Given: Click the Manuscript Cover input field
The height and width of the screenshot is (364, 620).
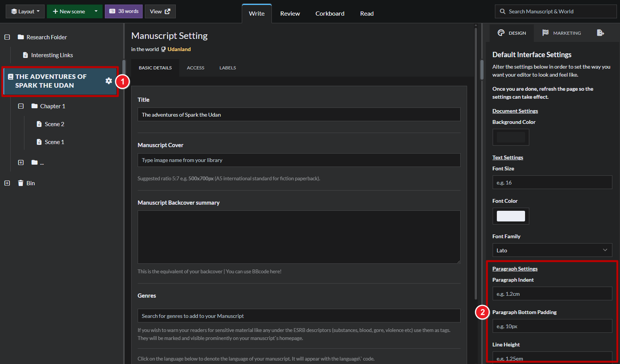Looking at the screenshot, I should pyautogui.click(x=299, y=160).
